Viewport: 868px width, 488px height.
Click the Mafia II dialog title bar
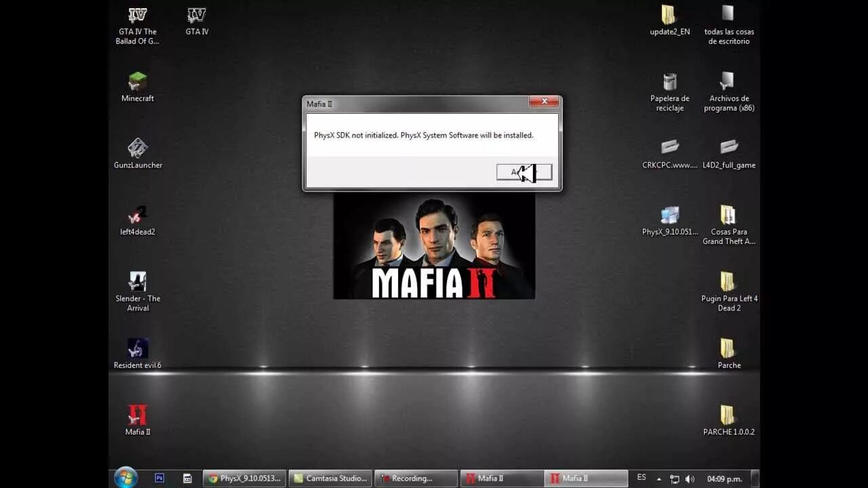pyautogui.click(x=415, y=104)
